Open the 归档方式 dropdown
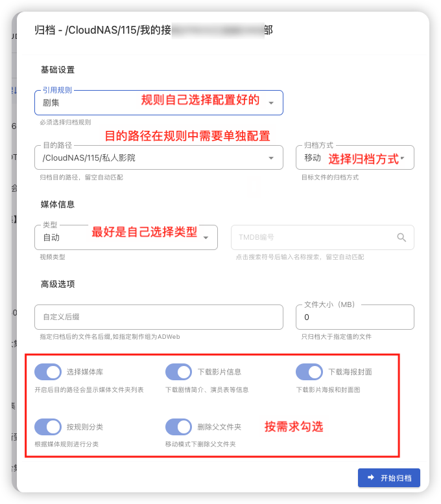The image size is (441, 504). (355, 157)
